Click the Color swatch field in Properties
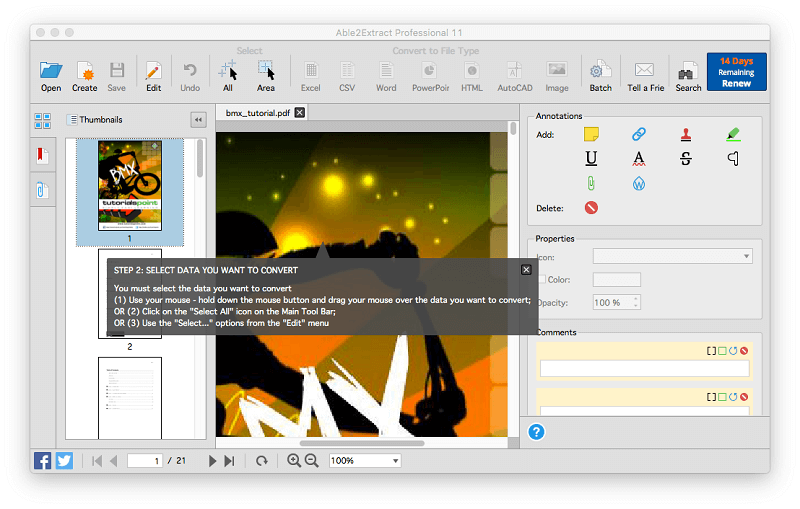 (x=616, y=279)
